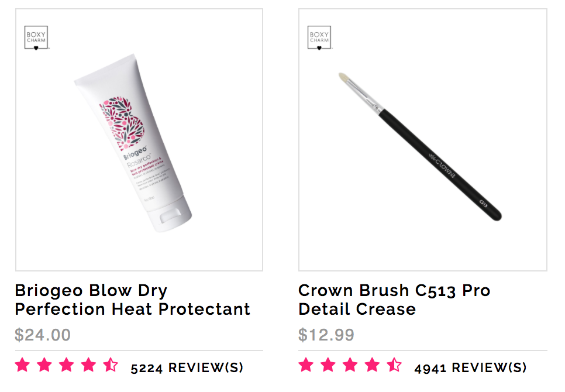565x392 pixels.
Task: Click the half star of Briogeo rating
Action: click(111, 365)
